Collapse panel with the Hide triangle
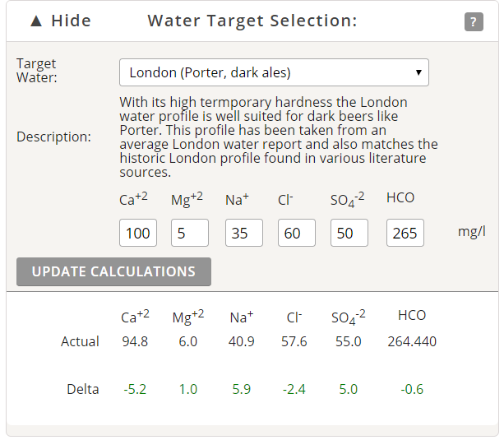The image size is (504, 440). tap(36, 21)
